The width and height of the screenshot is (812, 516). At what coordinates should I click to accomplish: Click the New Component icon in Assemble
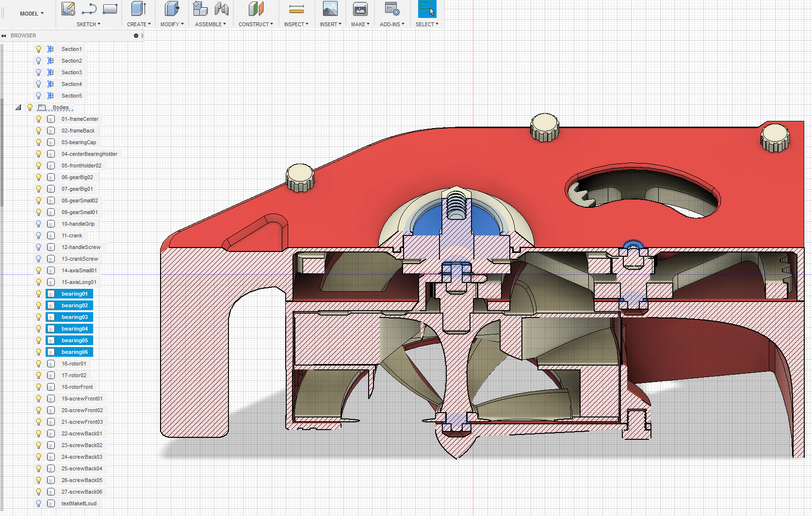click(200, 9)
